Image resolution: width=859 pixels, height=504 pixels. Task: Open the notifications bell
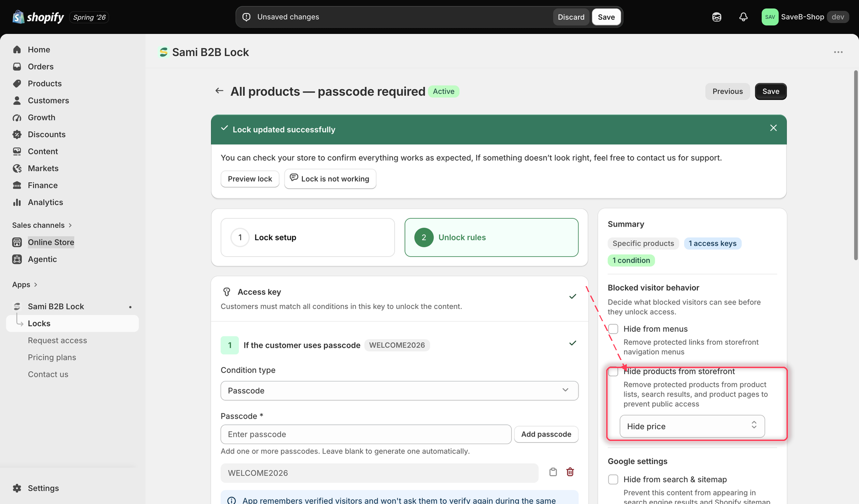point(743,17)
